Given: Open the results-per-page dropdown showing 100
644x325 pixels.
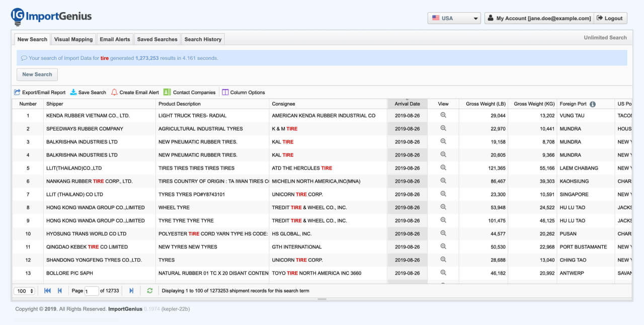Looking at the screenshot, I should point(24,290).
